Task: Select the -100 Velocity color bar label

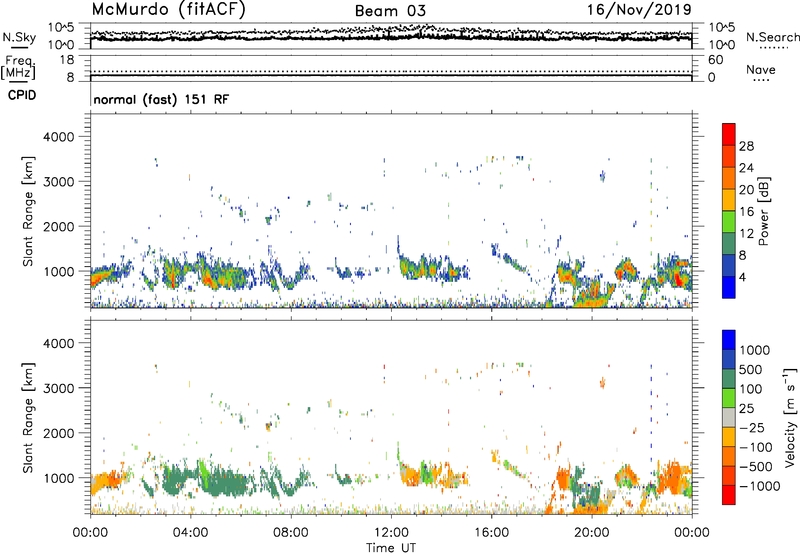Action: pyautogui.click(x=757, y=447)
